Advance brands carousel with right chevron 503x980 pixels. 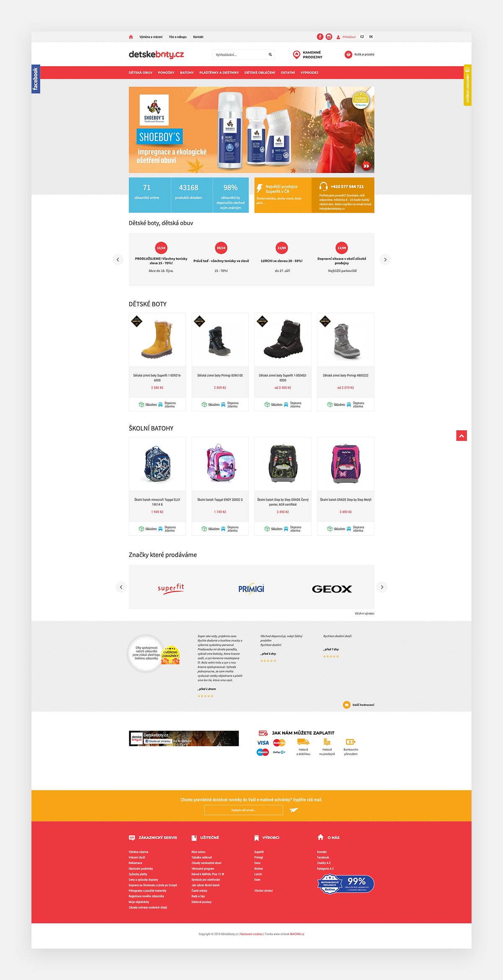(x=382, y=587)
